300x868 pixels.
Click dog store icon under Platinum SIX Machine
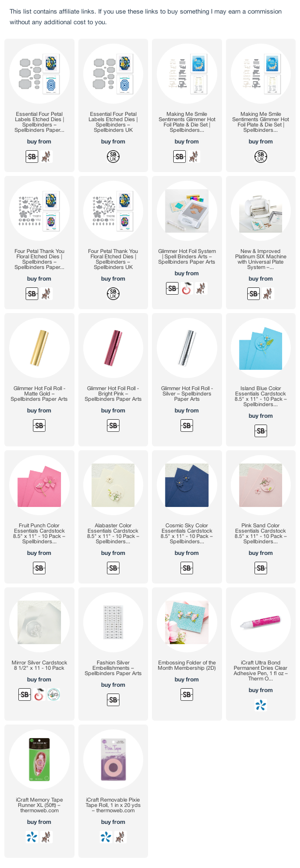(x=267, y=294)
